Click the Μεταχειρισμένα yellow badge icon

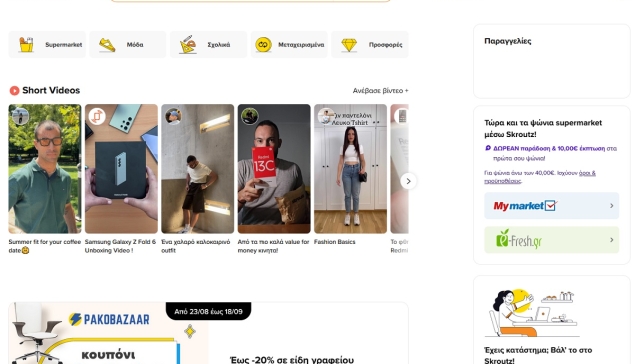(263, 44)
